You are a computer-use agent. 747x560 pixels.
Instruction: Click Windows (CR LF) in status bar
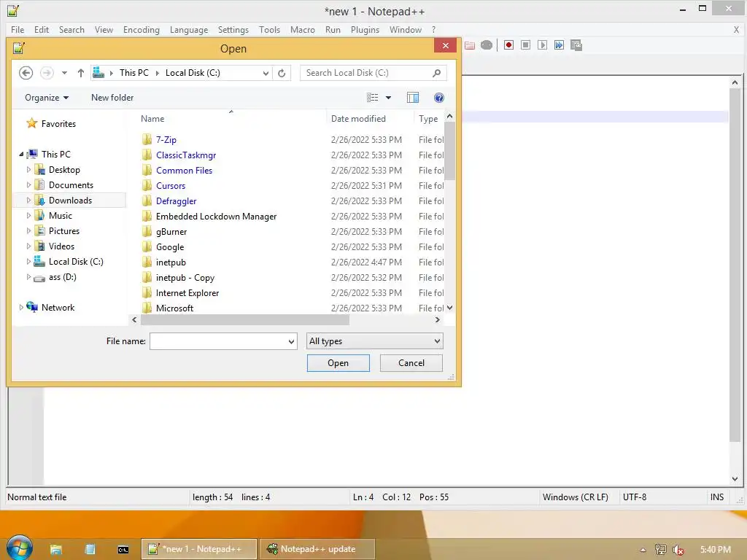(x=575, y=497)
